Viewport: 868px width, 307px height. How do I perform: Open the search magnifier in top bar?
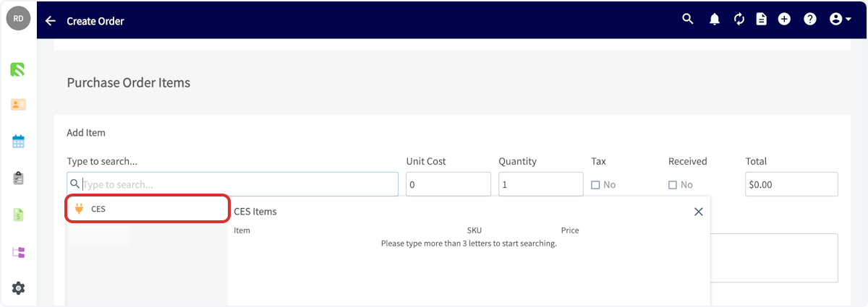[x=688, y=20]
